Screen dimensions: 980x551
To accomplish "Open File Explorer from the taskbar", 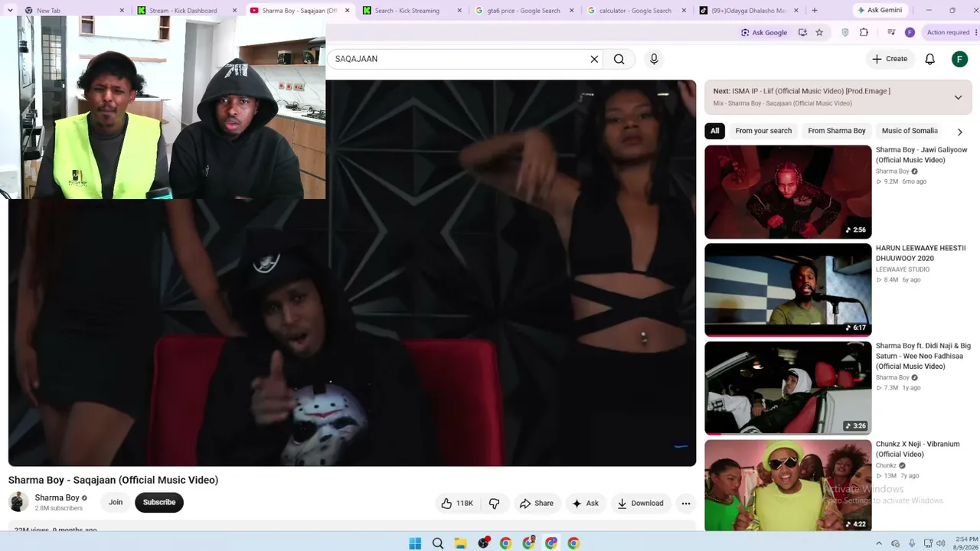I will click(460, 543).
